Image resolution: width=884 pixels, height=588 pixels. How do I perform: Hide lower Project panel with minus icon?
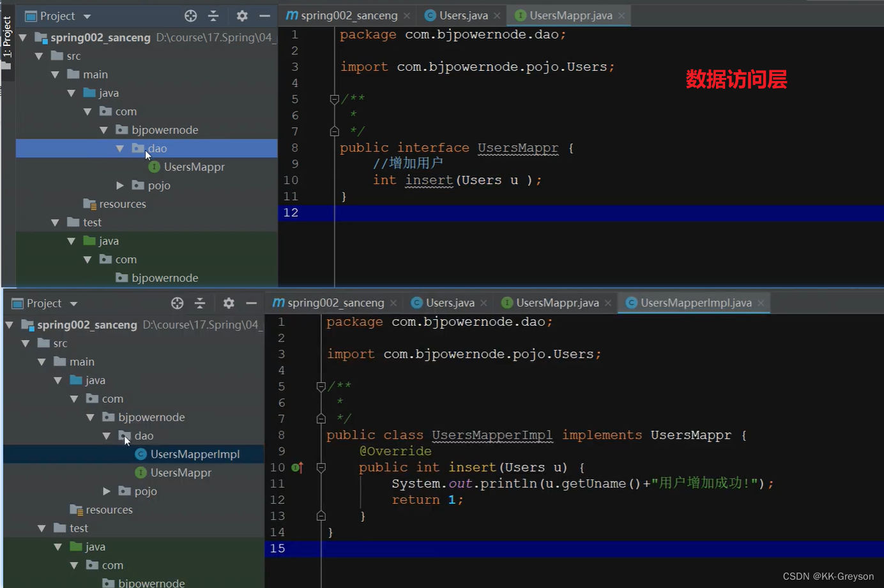click(251, 303)
